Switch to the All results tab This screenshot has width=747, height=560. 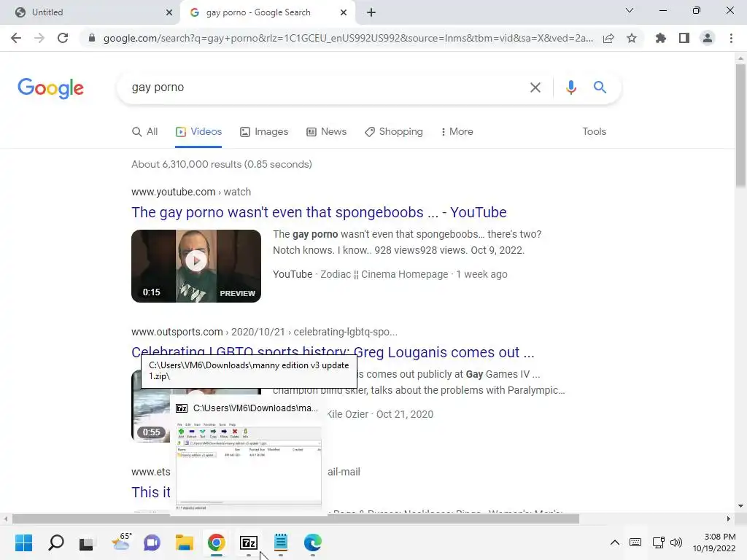click(x=145, y=132)
